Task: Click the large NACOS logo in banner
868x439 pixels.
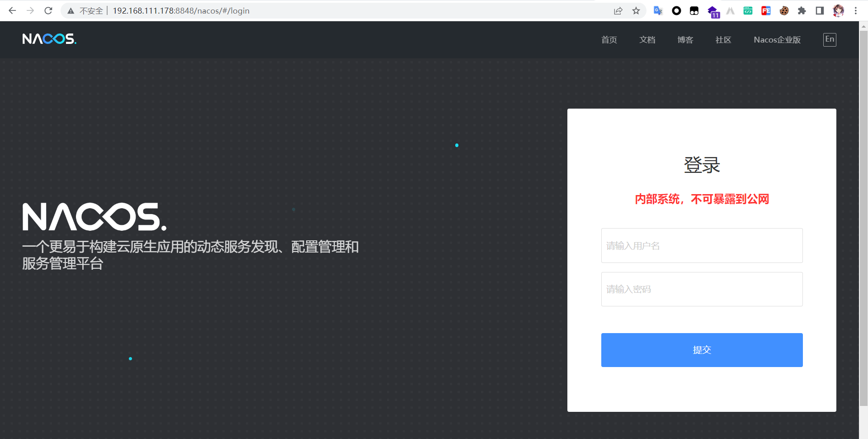Action: (x=94, y=217)
